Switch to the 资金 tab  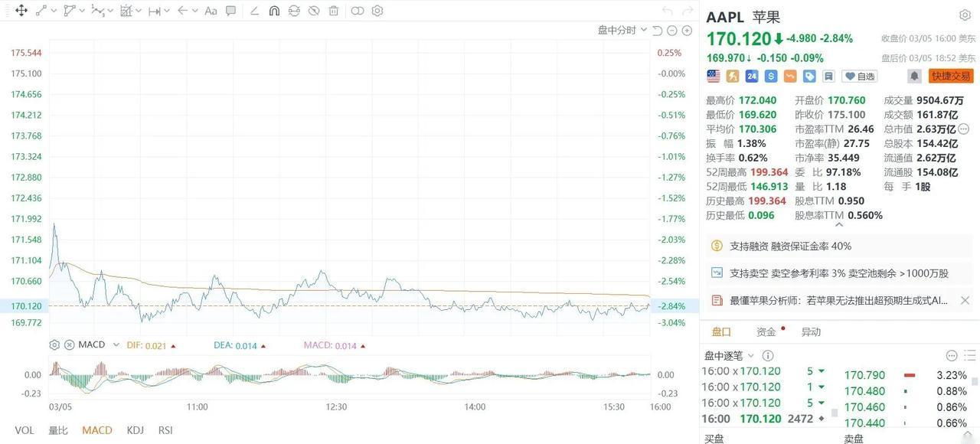pos(766,331)
